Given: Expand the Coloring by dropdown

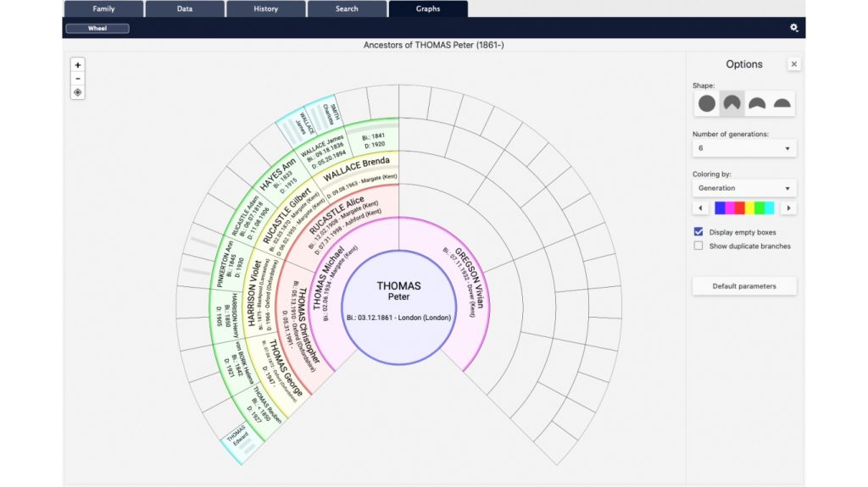Looking at the screenshot, I should click(x=744, y=188).
